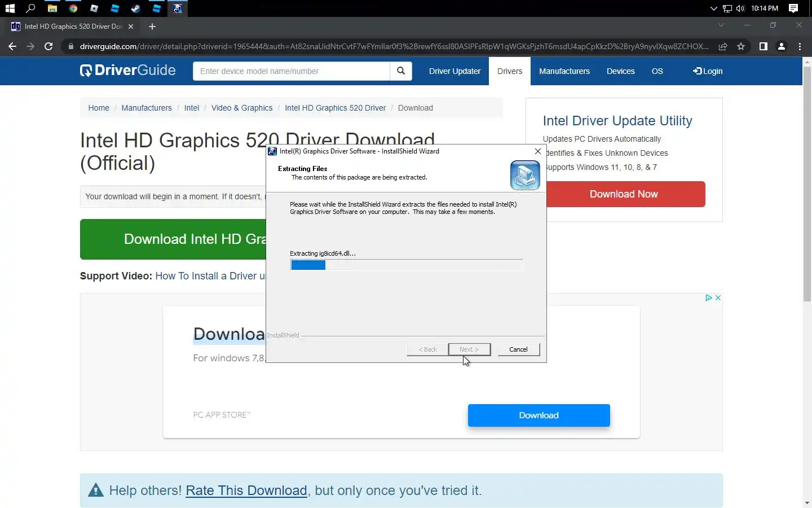The height and width of the screenshot is (508, 812).
Task: Open Windows taskbar search
Action: pyautogui.click(x=31, y=8)
